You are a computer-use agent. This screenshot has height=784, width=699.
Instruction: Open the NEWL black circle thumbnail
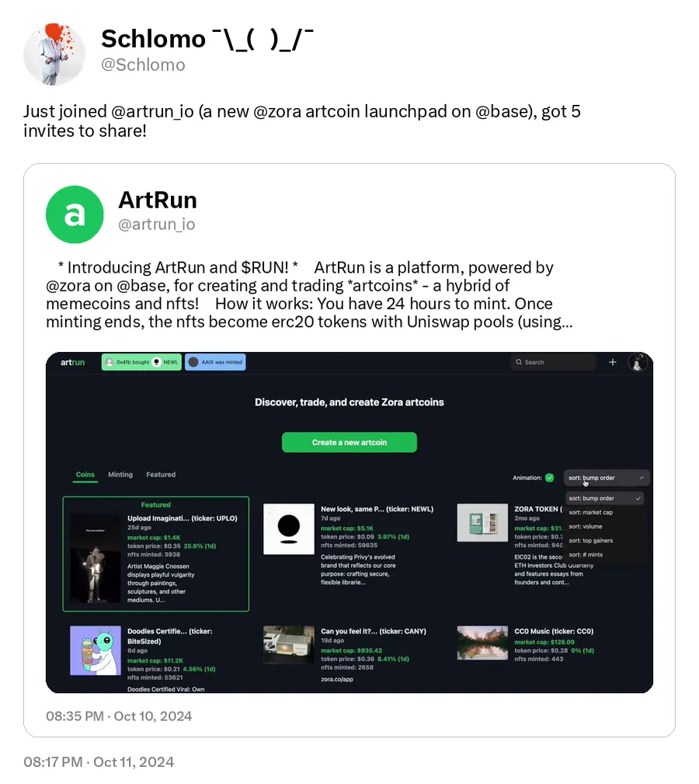point(289,529)
